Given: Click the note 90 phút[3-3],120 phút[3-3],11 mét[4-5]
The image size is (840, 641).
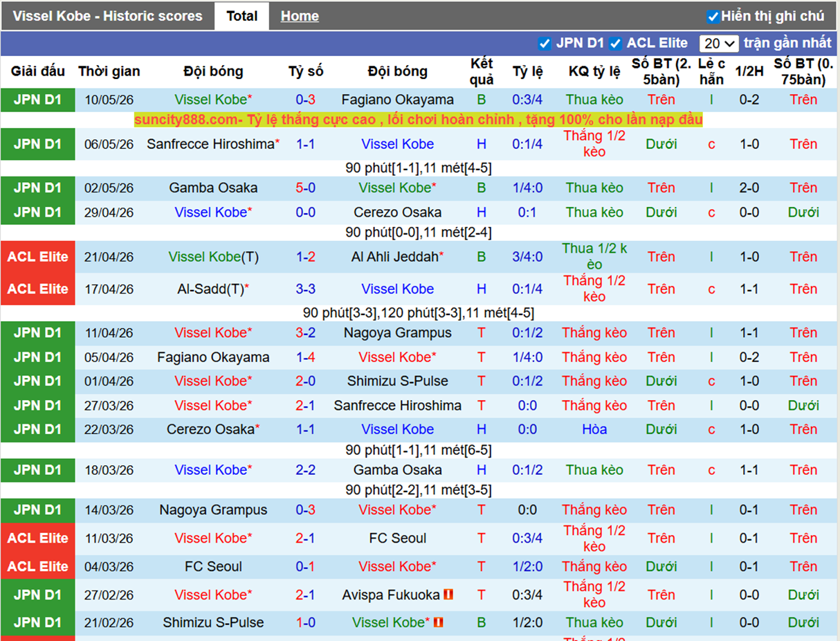Looking at the screenshot, I should click(419, 313).
